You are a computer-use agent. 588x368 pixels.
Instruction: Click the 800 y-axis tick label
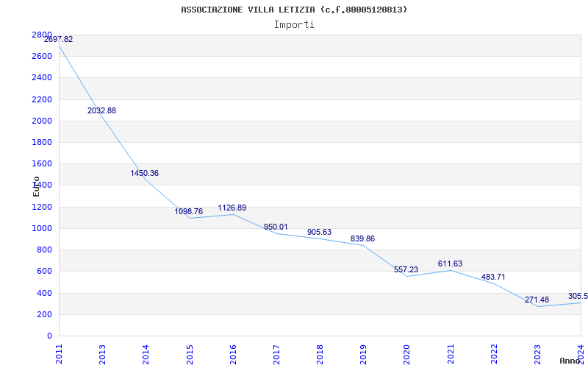coord(44,250)
